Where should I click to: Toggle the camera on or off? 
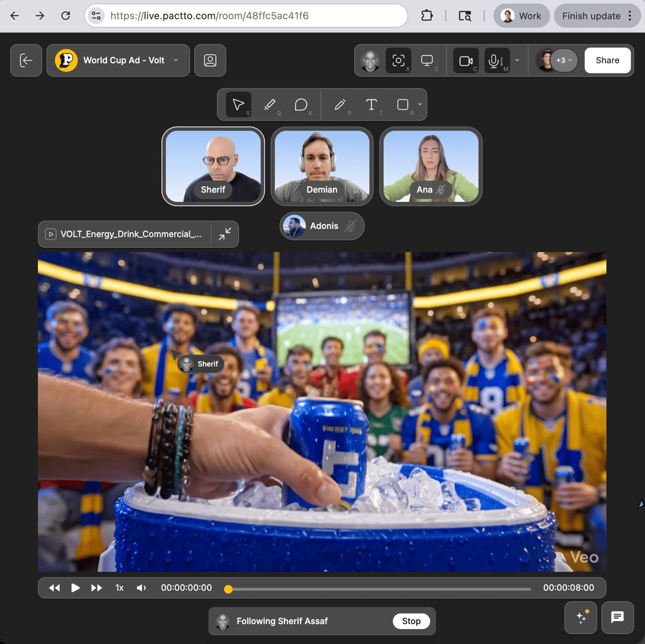tap(466, 61)
